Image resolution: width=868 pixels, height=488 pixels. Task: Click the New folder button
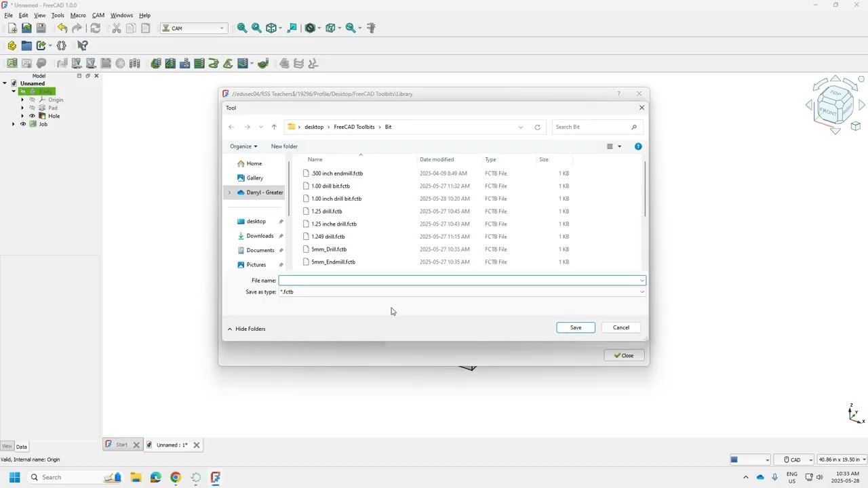[284, 146]
